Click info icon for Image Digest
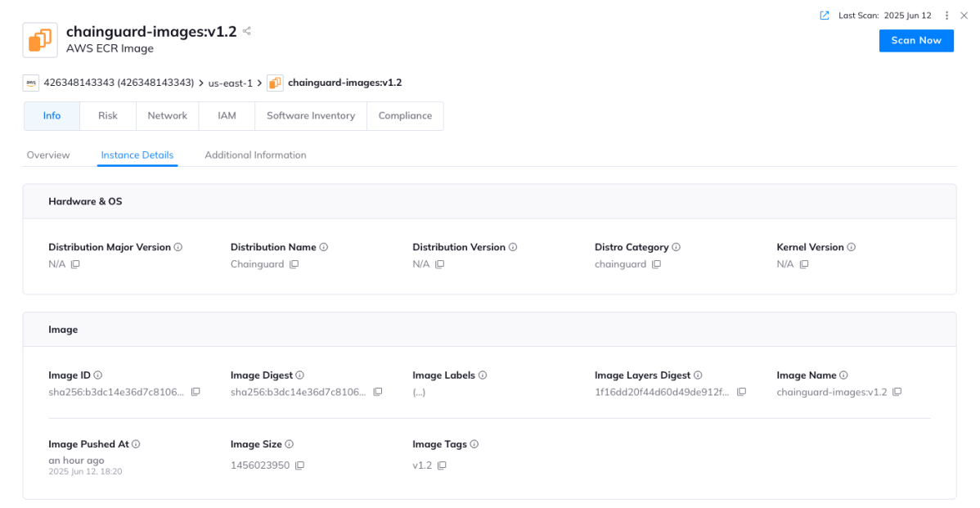Viewport: 980px width, 508px height. pyautogui.click(x=300, y=375)
